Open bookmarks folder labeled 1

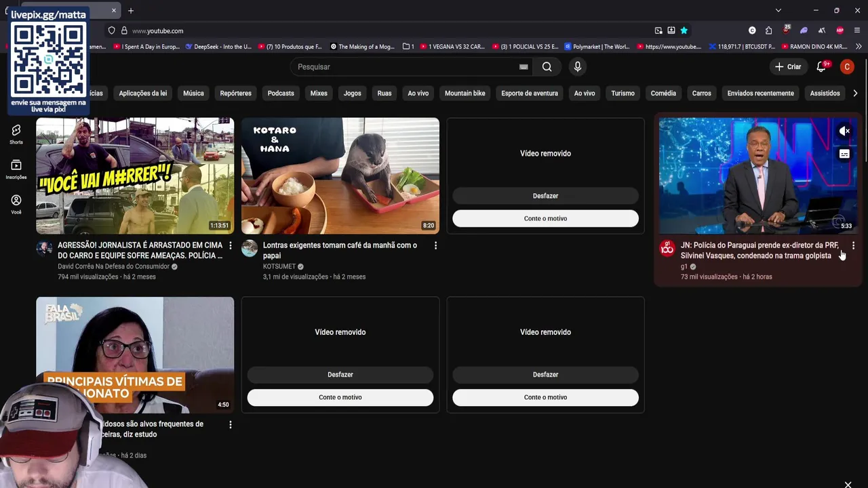(x=408, y=47)
